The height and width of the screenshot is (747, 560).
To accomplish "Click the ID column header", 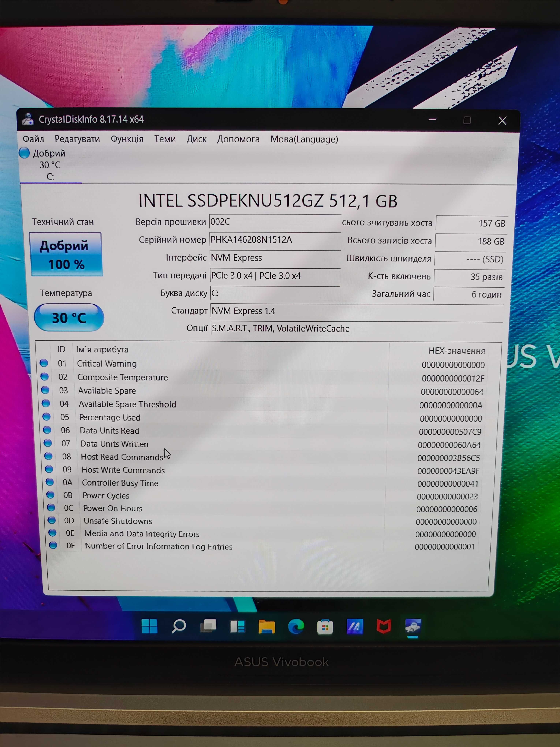I will pos(61,350).
